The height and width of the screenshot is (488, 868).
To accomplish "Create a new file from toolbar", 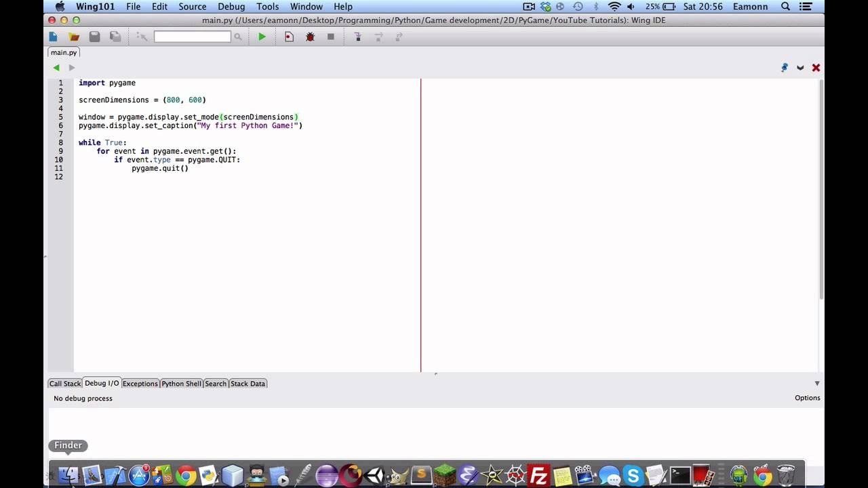I will point(54,37).
